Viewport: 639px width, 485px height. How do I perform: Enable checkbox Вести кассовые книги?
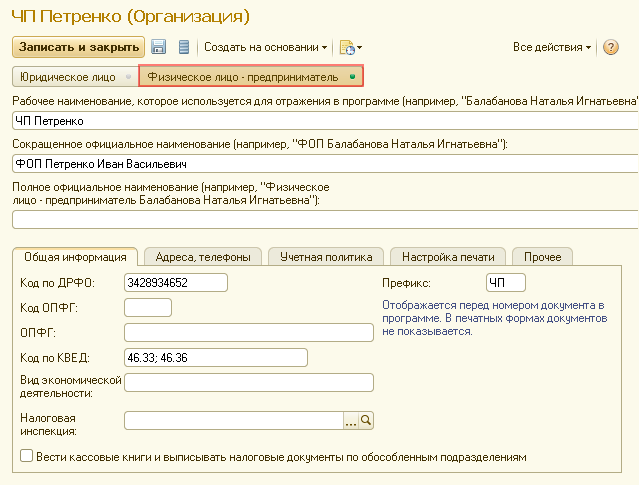point(26,456)
